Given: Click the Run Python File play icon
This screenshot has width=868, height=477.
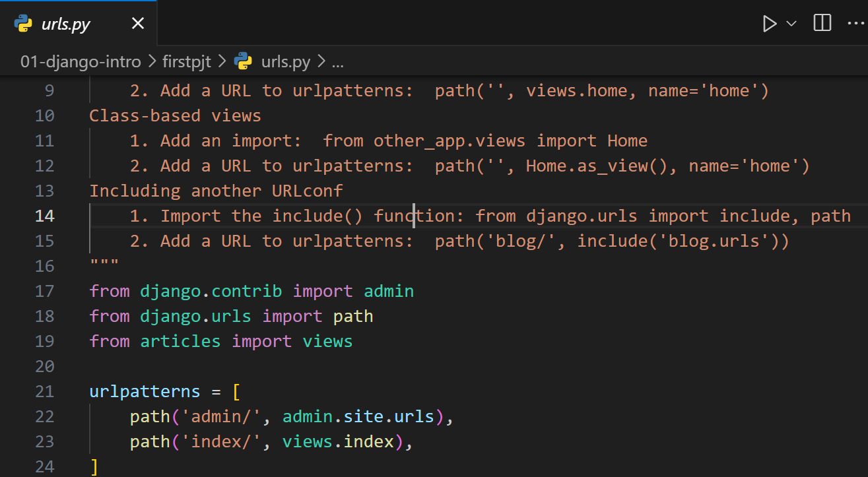Looking at the screenshot, I should pos(769,24).
